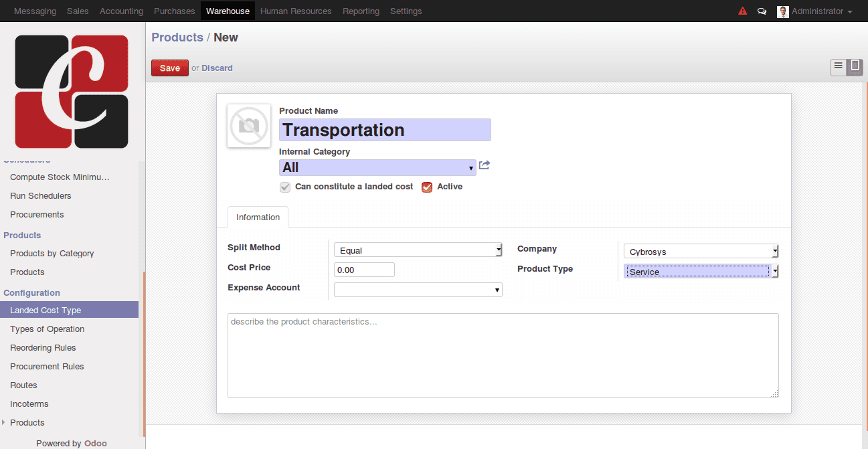
Task: Select the Information tab
Action: (258, 217)
